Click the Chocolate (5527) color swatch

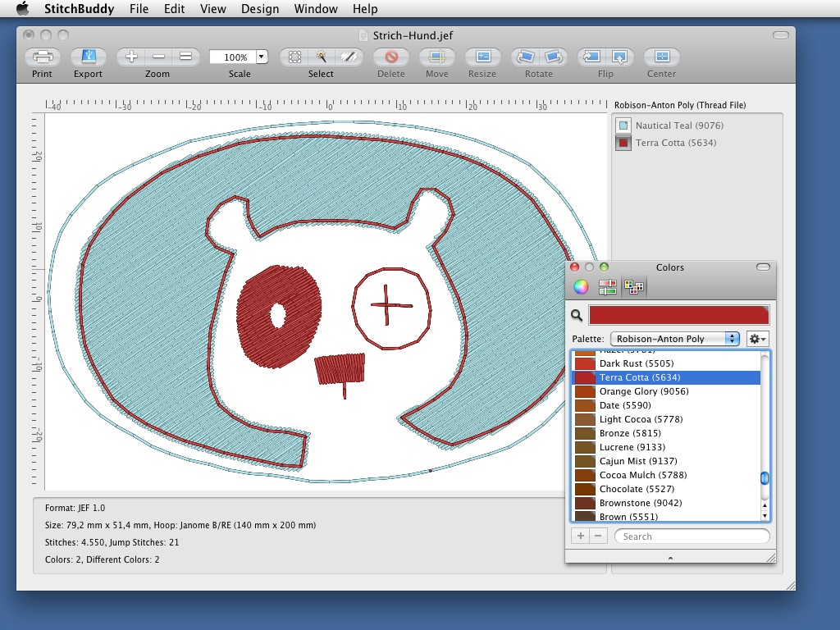click(x=585, y=489)
